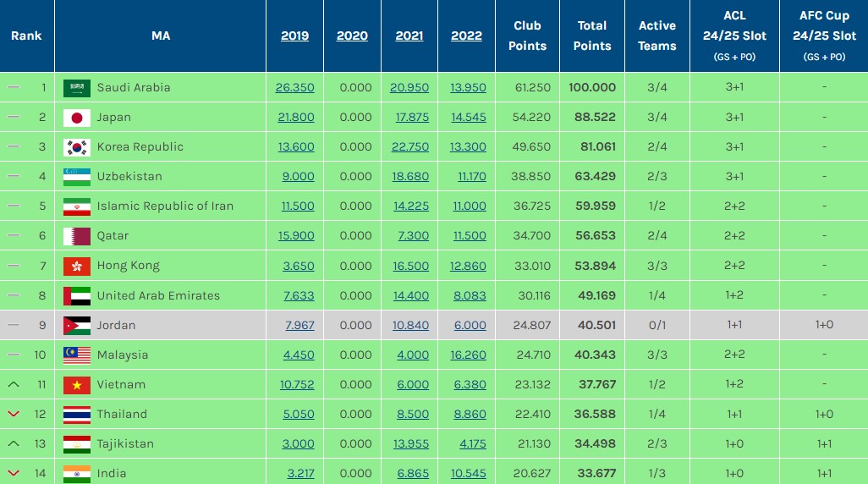Open Saudi Arabia's 2019 points 26.350
868x484 pixels.
294,87
